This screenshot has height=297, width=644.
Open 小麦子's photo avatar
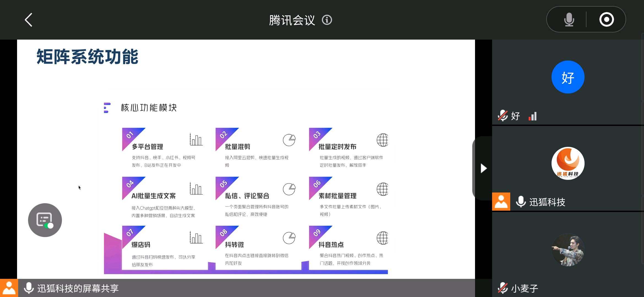[568, 250]
